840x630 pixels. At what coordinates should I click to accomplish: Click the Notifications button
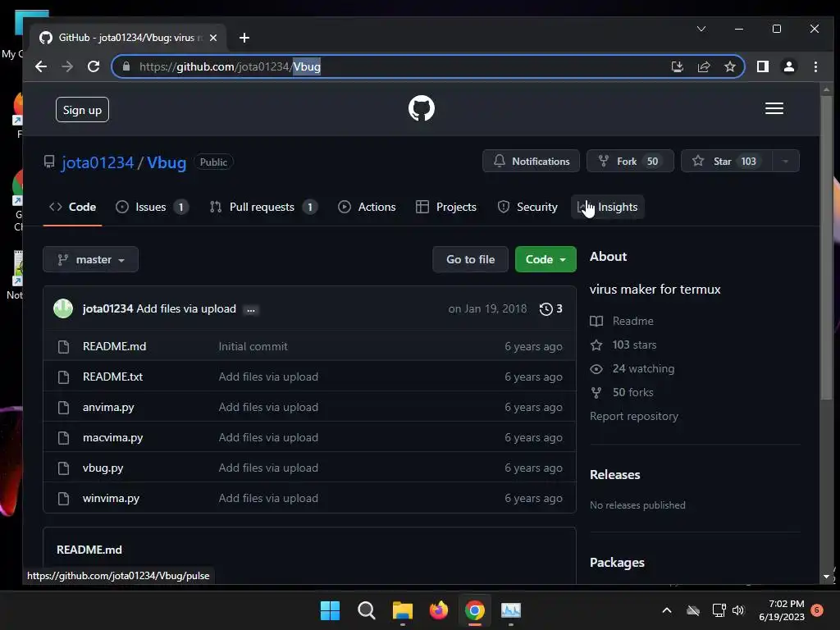click(x=531, y=162)
